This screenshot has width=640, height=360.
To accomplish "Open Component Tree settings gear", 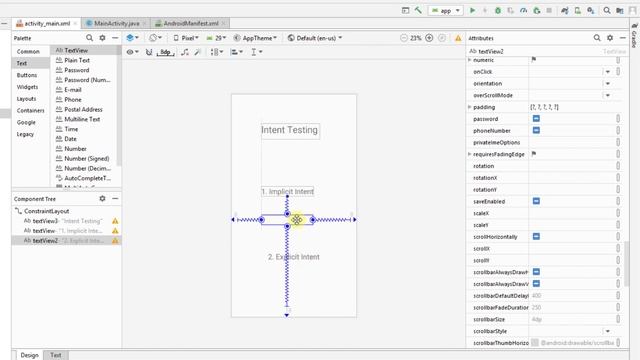I will pos(102,198).
